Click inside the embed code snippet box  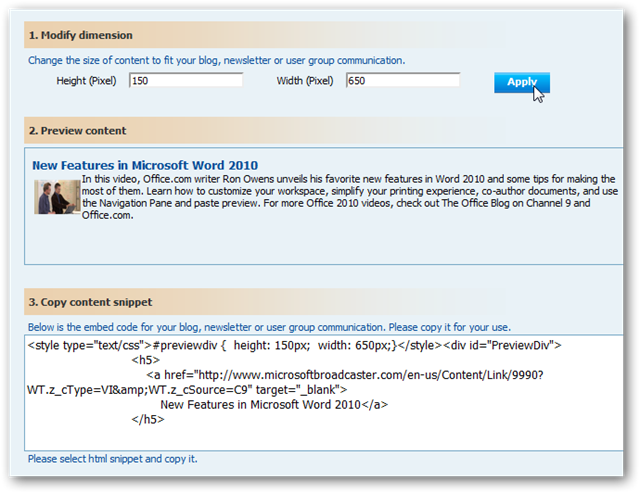(x=324, y=393)
